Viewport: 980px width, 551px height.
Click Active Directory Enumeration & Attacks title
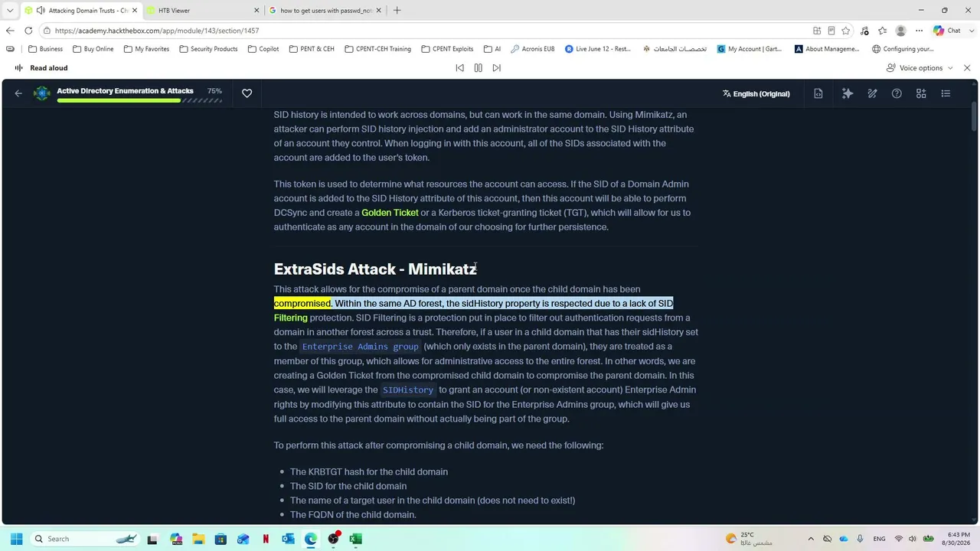point(125,91)
